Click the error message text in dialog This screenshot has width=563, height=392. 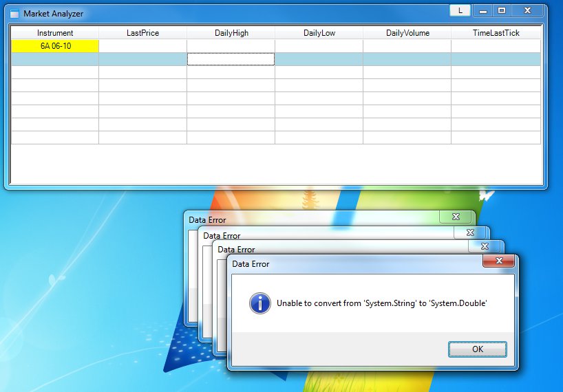[382, 303]
